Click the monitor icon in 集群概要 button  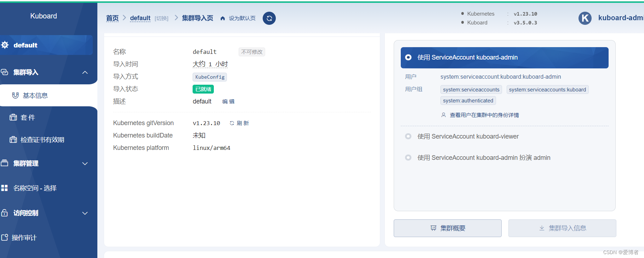tap(433, 228)
